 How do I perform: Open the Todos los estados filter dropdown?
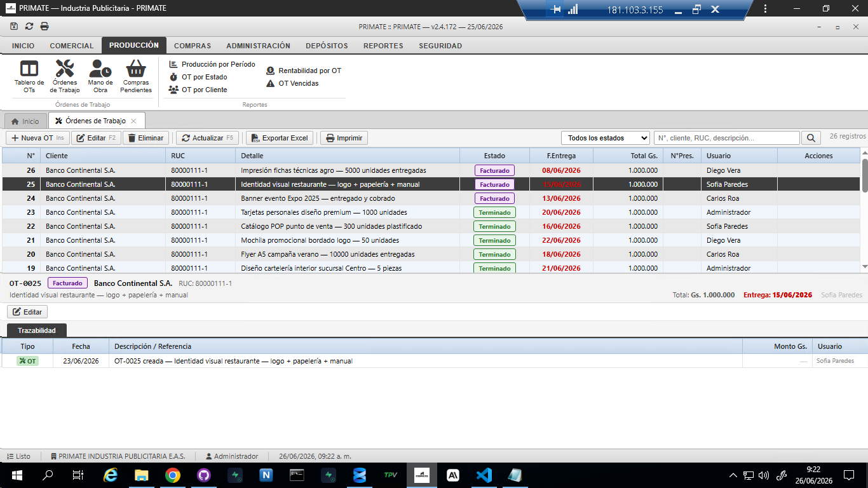(x=605, y=138)
